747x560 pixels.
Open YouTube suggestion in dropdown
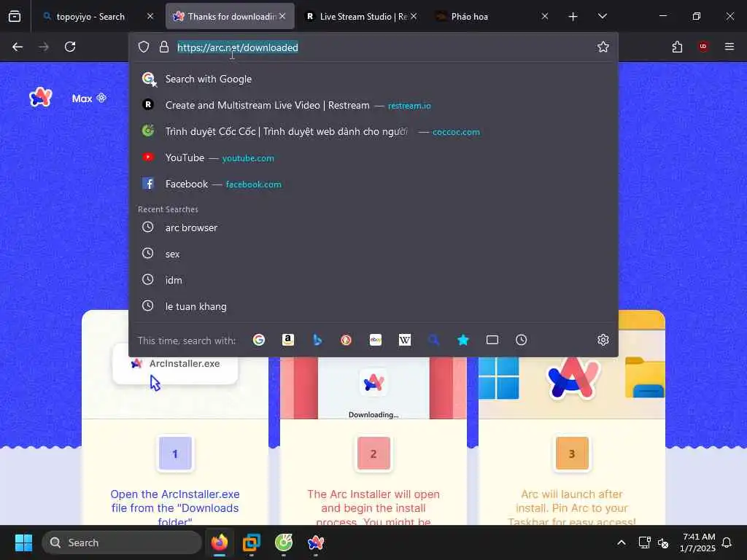(373, 157)
